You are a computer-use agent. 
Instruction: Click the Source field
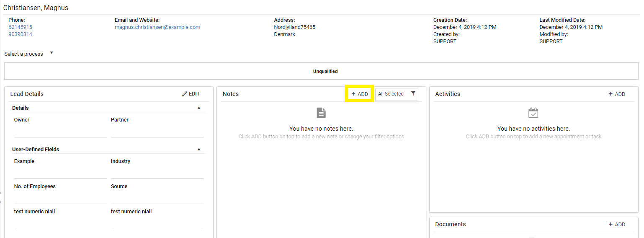point(157,198)
